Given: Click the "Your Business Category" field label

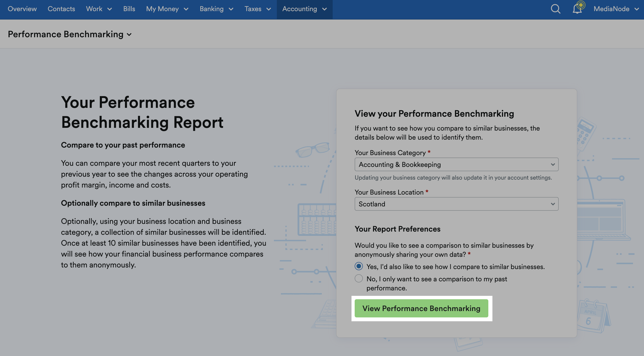Looking at the screenshot, I should pyautogui.click(x=390, y=153).
